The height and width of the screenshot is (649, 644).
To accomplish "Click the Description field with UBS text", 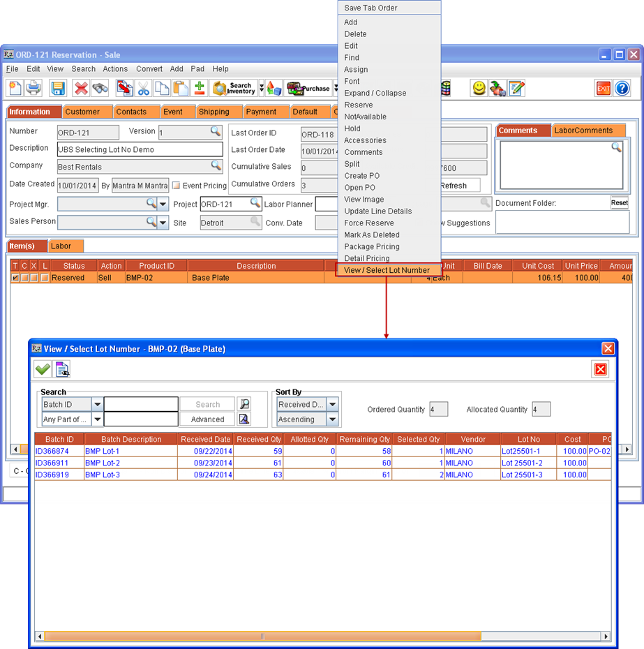I will point(140,149).
